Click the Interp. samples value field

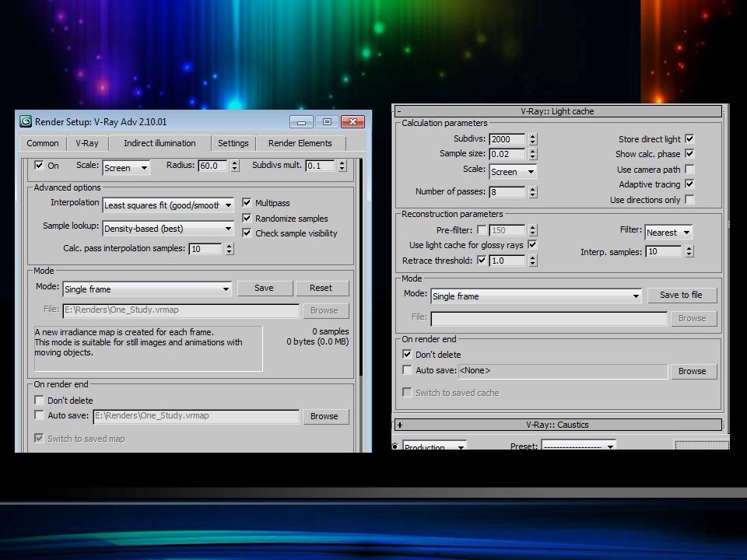tap(664, 251)
